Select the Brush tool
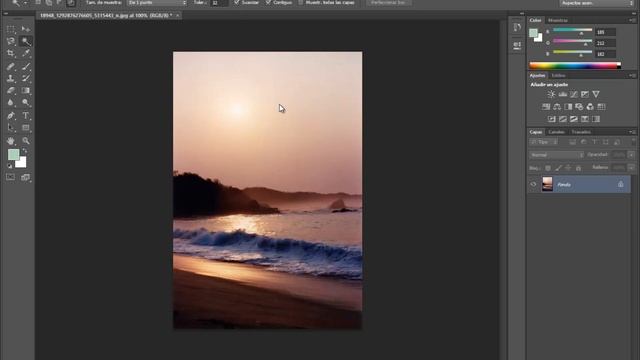Image resolution: width=640 pixels, height=360 pixels. pos(26,66)
